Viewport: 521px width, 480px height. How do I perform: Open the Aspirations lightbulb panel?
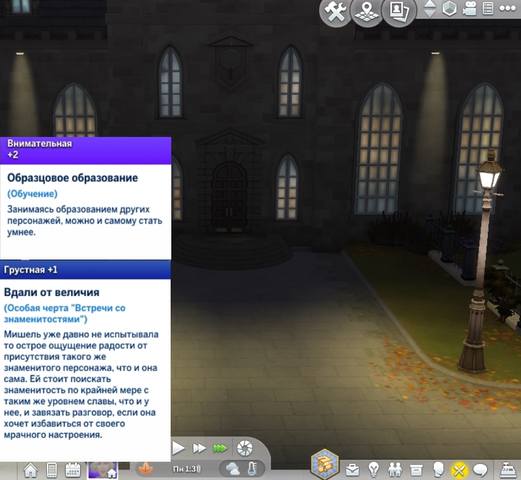(374, 470)
